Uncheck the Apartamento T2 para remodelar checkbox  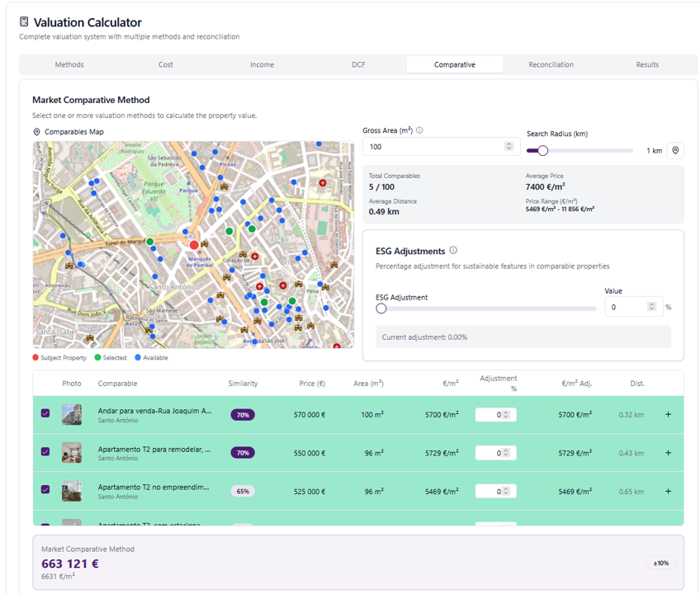[x=45, y=452]
